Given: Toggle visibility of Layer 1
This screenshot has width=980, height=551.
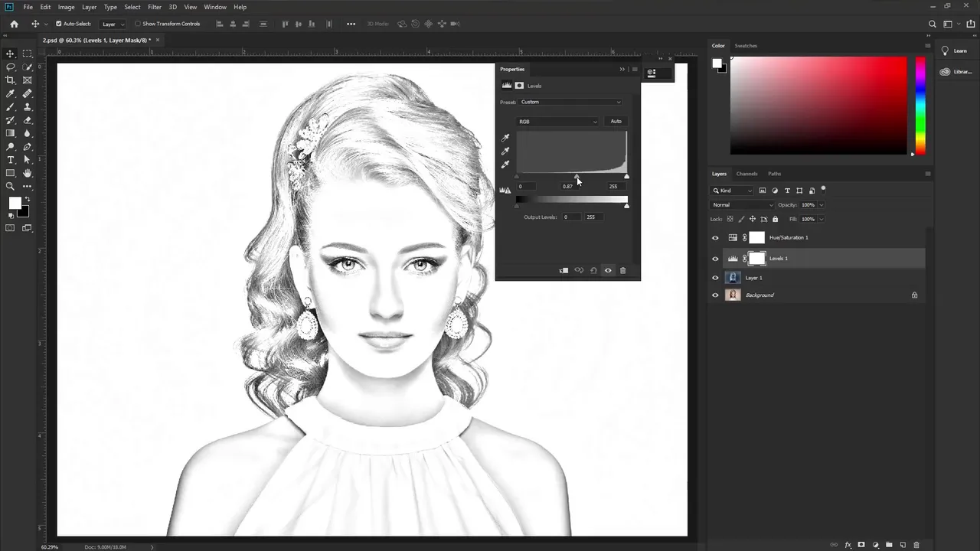Looking at the screenshot, I should 715,278.
